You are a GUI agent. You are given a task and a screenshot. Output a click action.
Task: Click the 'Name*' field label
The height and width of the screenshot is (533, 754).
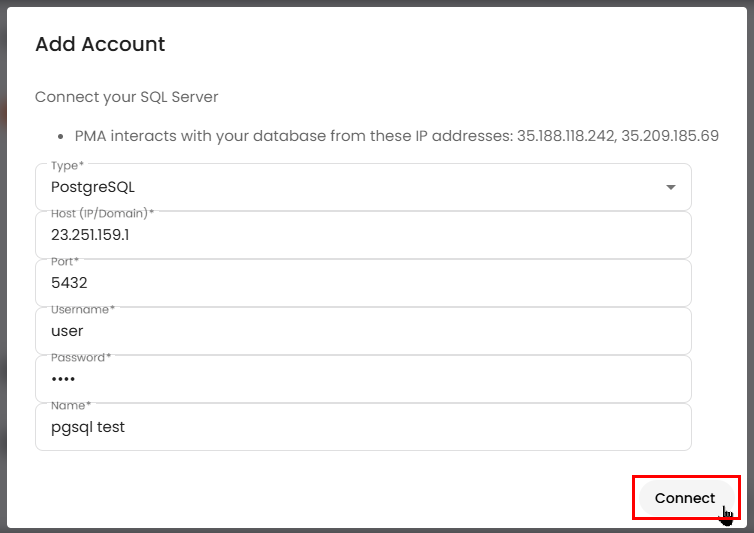click(70, 405)
